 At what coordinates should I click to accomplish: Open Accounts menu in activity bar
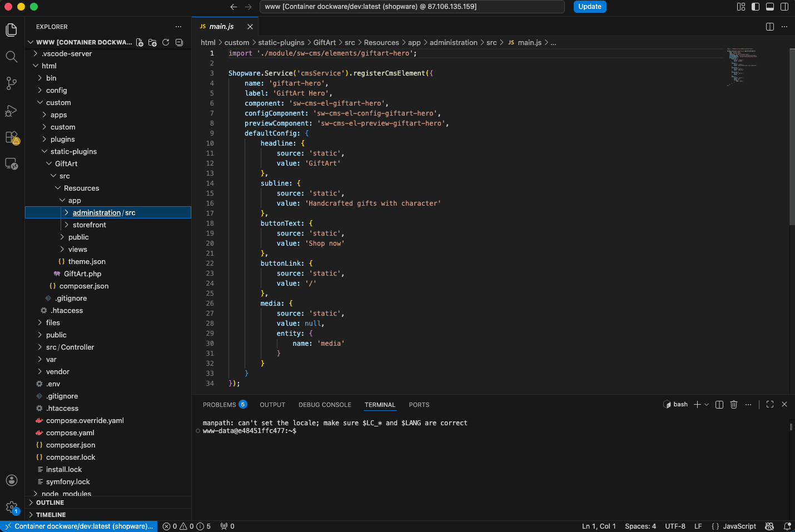click(x=11, y=480)
